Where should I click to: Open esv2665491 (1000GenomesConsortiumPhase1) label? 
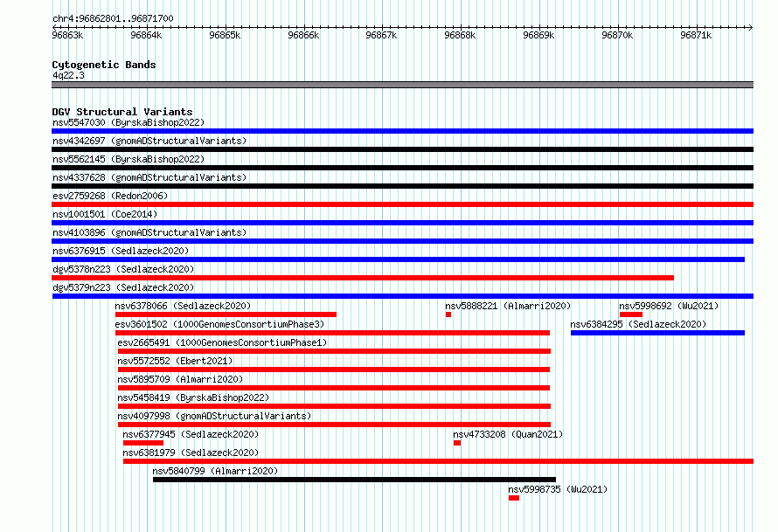pos(222,342)
